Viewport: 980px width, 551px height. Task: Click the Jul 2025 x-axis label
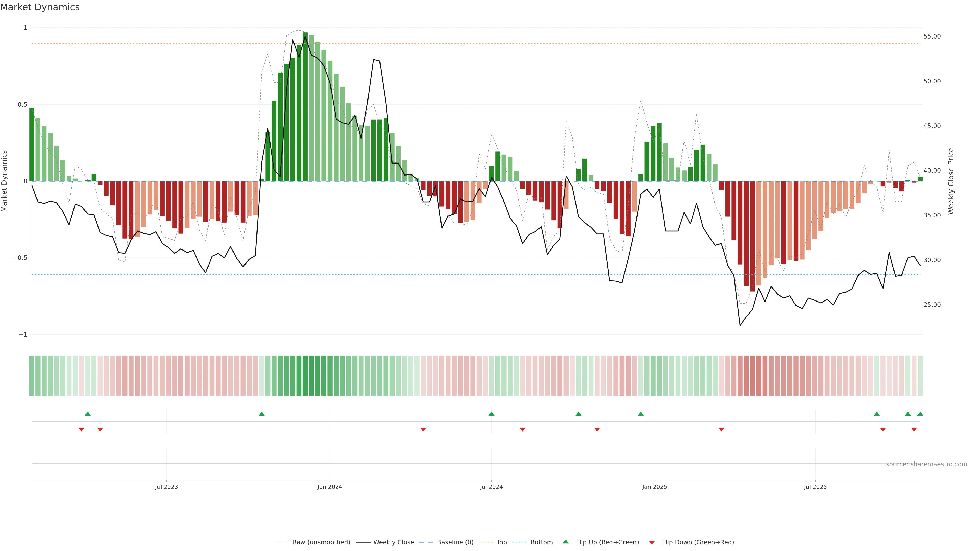click(x=815, y=487)
